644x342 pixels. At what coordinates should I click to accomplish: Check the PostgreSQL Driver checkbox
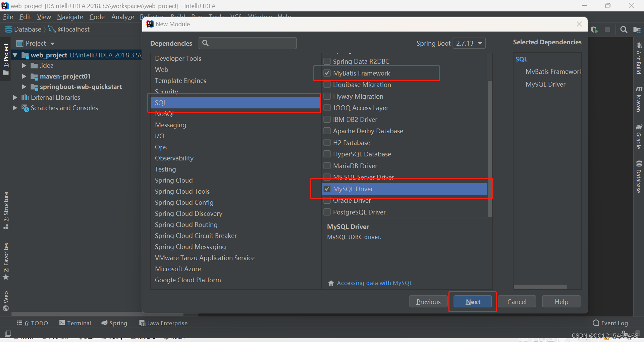(x=327, y=212)
